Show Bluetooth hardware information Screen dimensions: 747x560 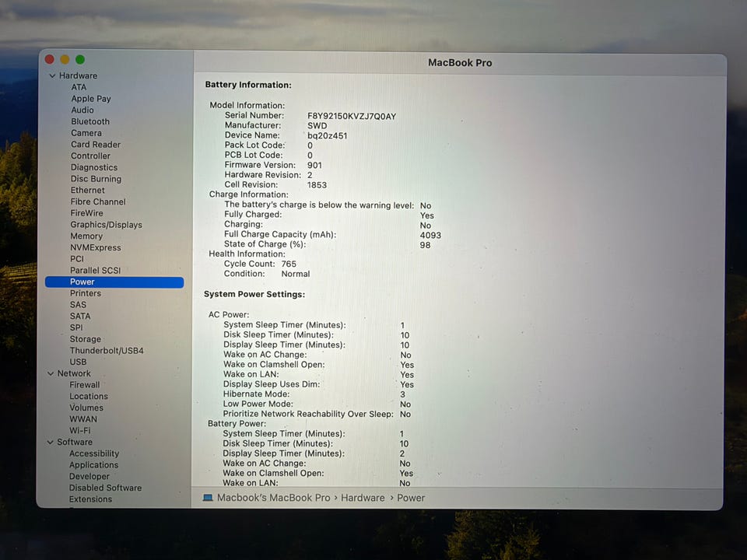[x=90, y=121]
